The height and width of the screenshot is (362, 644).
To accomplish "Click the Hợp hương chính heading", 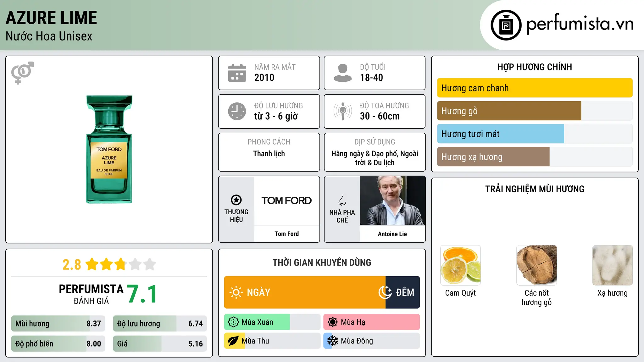I will (x=535, y=67).
